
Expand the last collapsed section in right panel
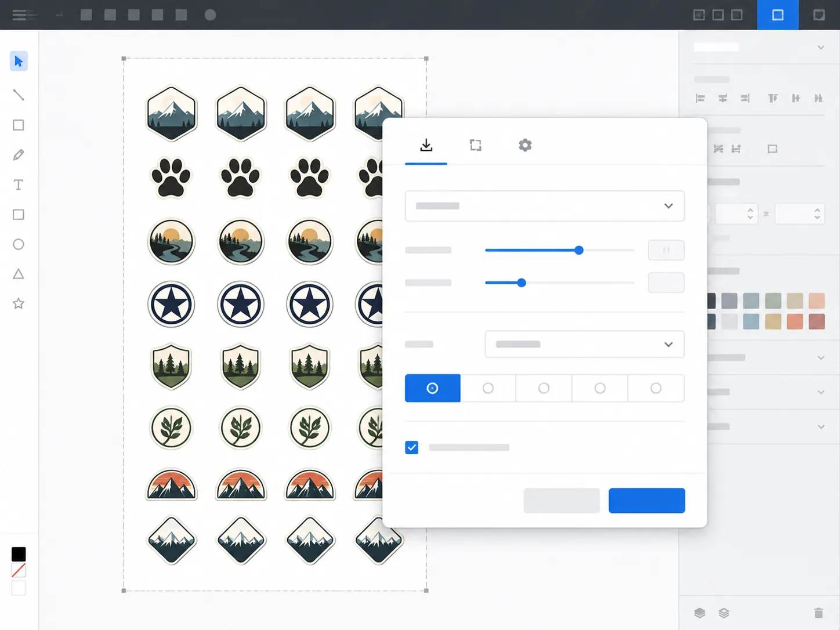821,427
